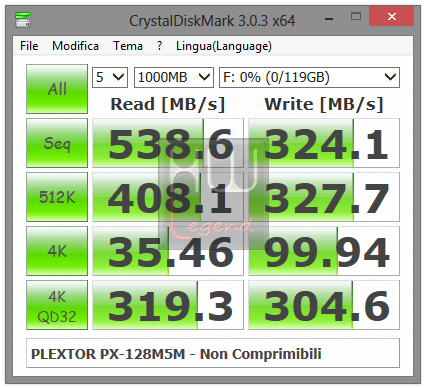This screenshot has height=388, width=428.
Task: Click the 512K write value 327.7
Action: coord(324,197)
